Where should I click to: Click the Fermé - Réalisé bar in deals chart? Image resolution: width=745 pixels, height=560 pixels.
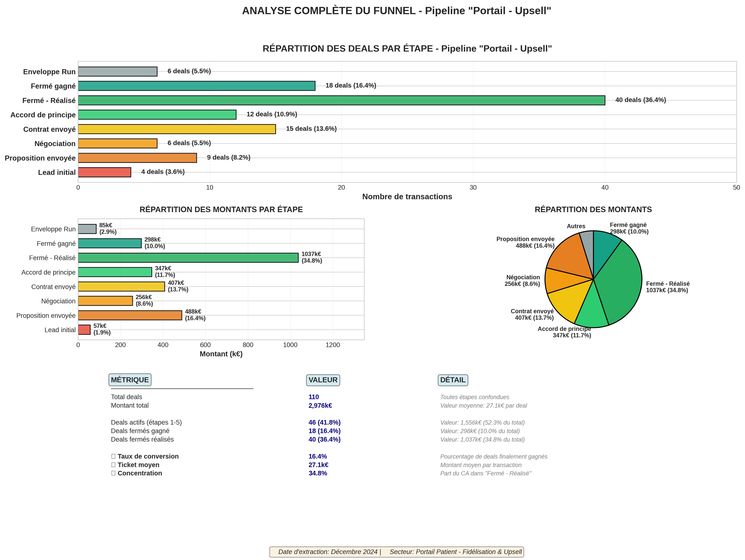(341, 100)
